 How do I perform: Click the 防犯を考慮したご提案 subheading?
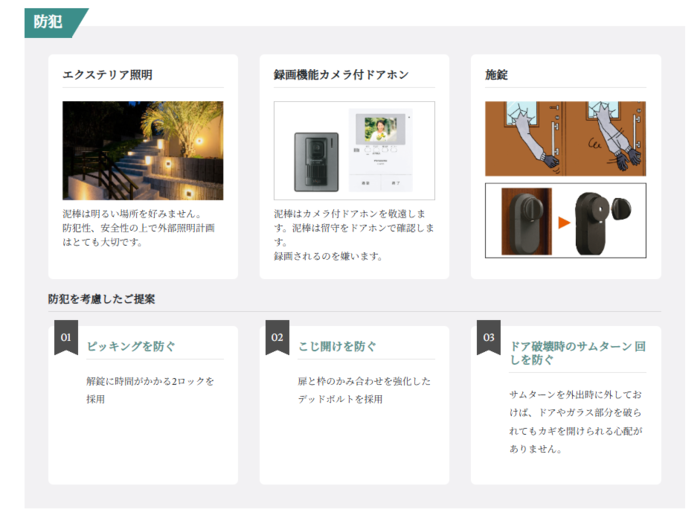(101, 299)
